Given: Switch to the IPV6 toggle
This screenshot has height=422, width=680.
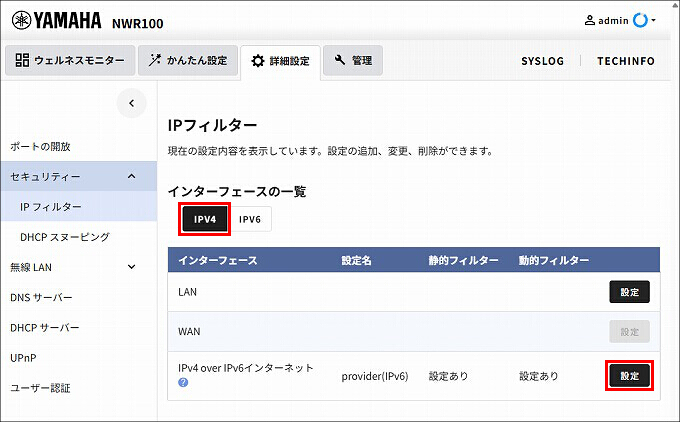Looking at the screenshot, I should coord(250,219).
